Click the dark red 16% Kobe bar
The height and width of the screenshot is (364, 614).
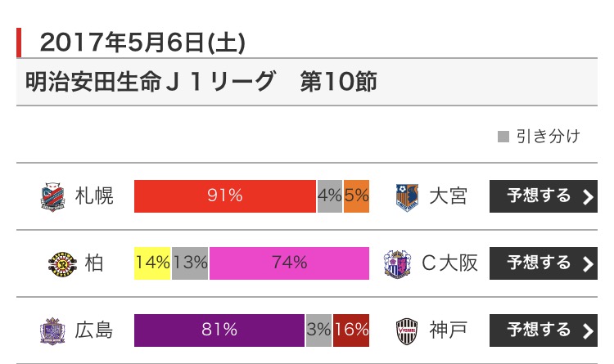350,330
